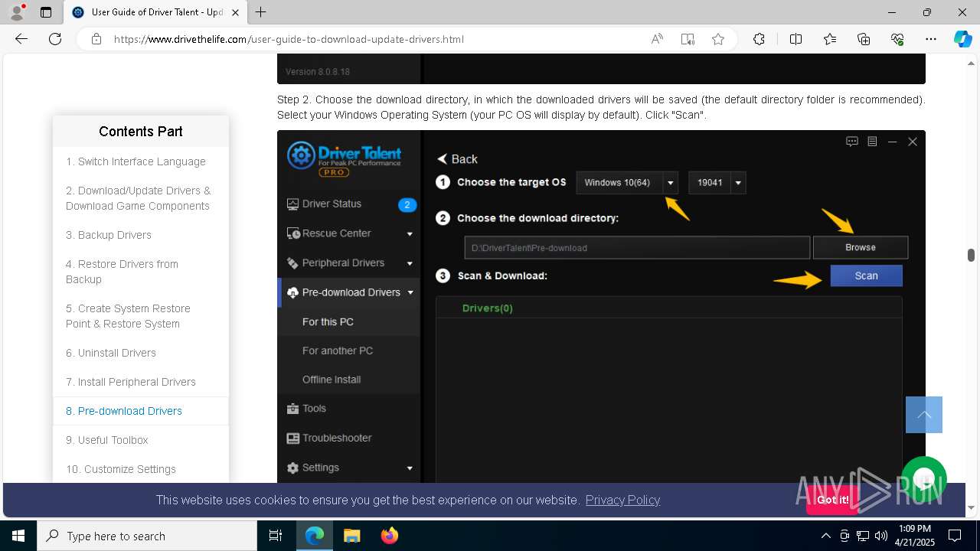Open Edge Settings and more menu
Image resolution: width=980 pixels, height=551 pixels.
coord(931,39)
